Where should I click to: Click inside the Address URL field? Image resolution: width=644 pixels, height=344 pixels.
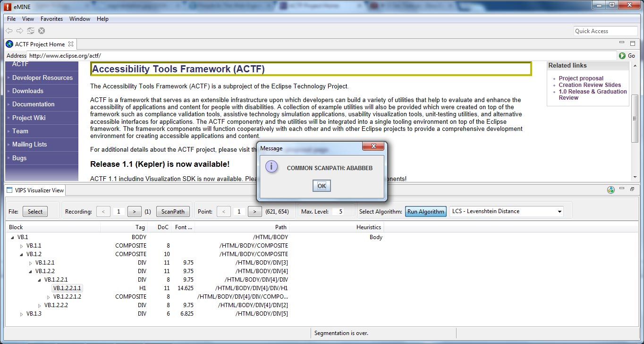click(142, 55)
